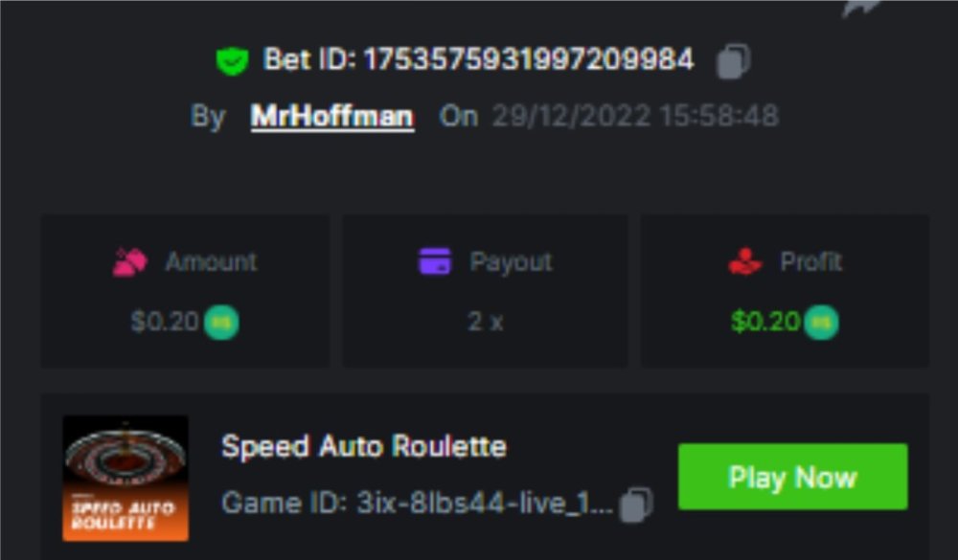
Task: Click the Game ID text
Action: (418, 504)
